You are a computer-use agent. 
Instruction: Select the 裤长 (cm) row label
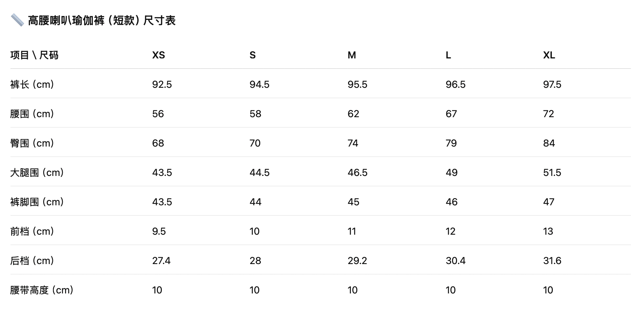pyautogui.click(x=32, y=85)
